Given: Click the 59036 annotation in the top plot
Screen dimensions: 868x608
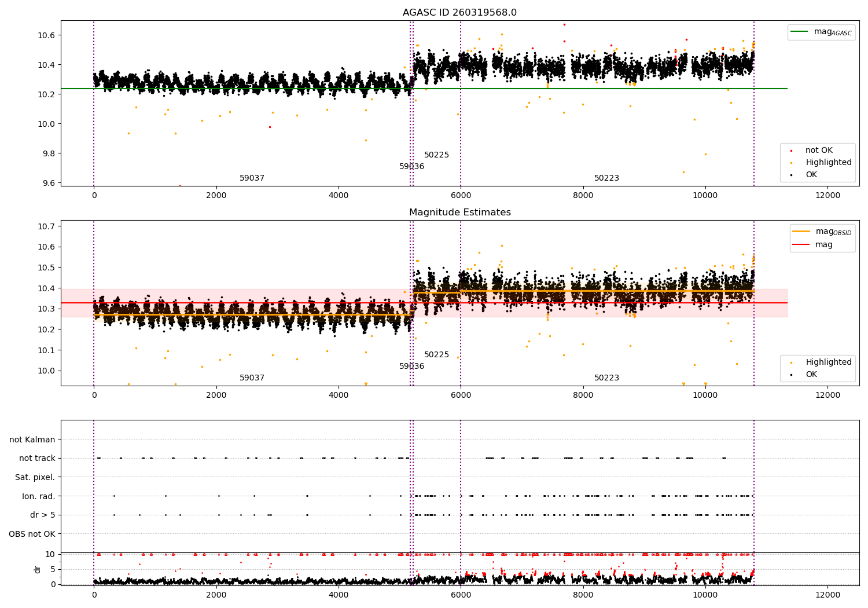Looking at the screenshot, I should click(411, 167).
